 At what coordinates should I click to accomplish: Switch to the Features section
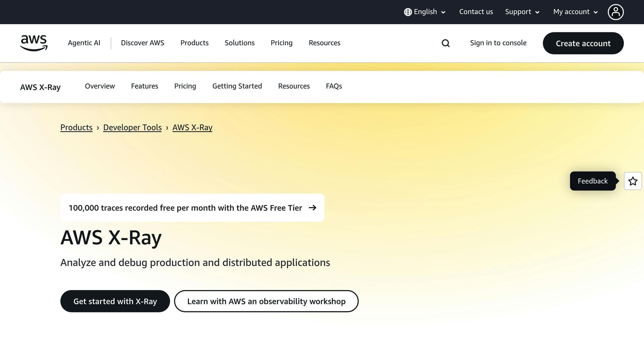[144, 86]
